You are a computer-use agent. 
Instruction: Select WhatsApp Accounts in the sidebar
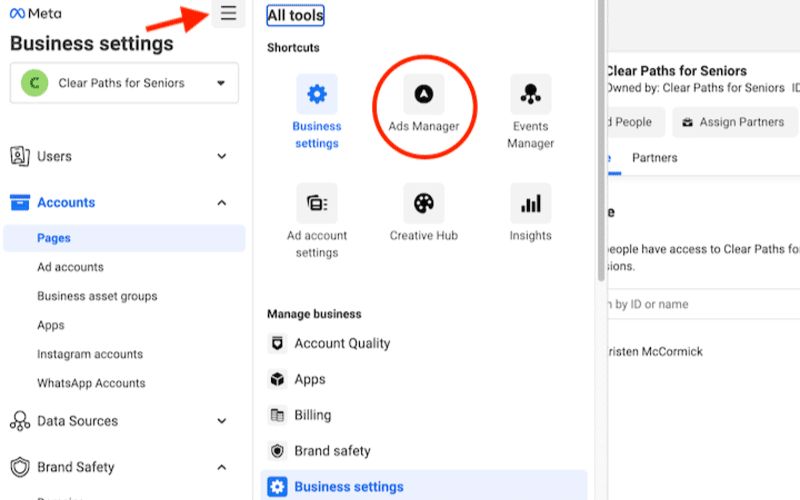91,383
